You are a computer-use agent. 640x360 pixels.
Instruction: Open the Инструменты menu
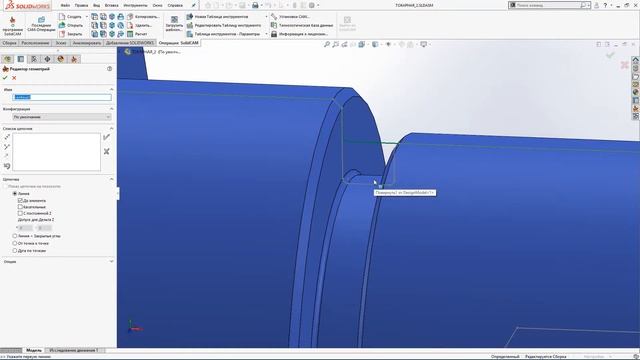135,5
